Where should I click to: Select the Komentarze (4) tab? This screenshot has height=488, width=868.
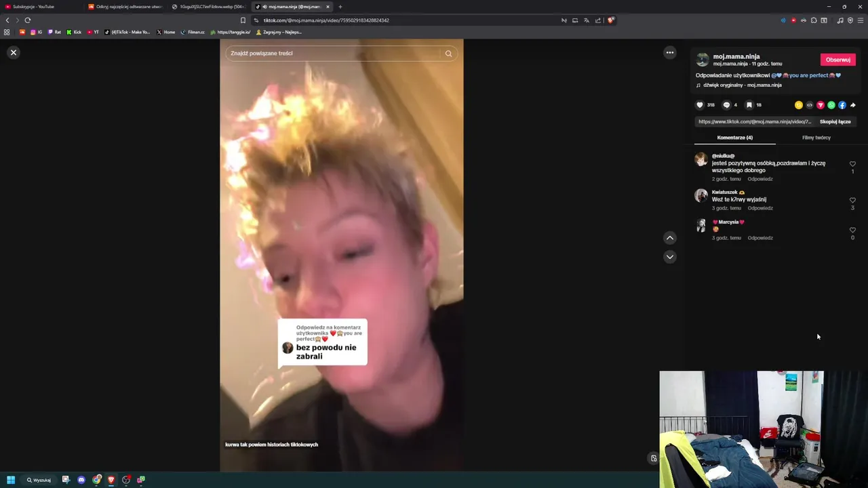click(x=735, y=138)
